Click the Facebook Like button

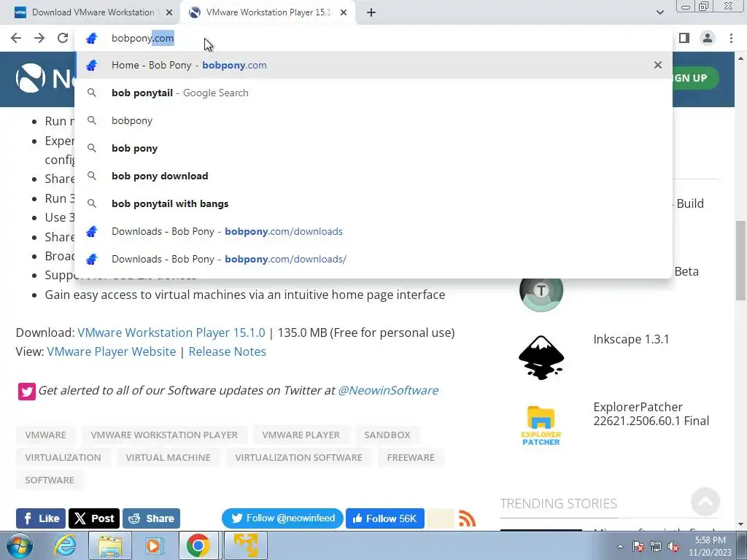pos(41,518)
